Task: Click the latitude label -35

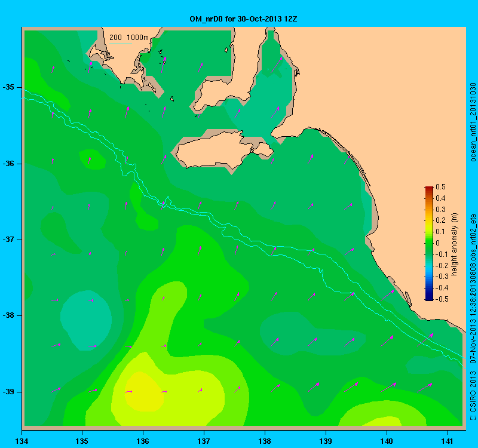Action: click(x=9, y=87)
